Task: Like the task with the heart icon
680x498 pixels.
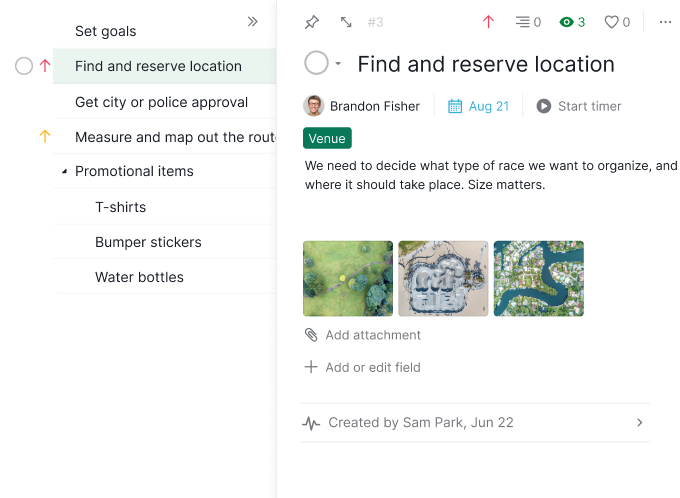Action: 611,22
